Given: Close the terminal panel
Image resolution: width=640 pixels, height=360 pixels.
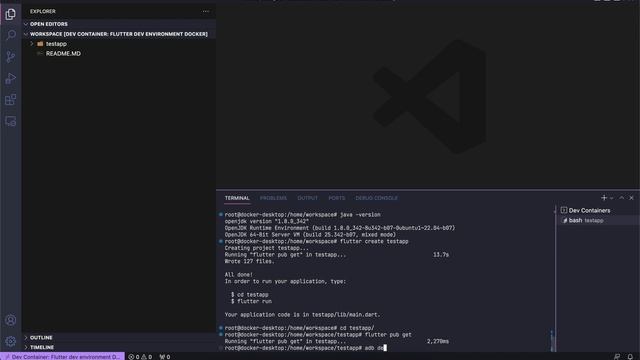Looking at the screenshot, I should point(631,198).
